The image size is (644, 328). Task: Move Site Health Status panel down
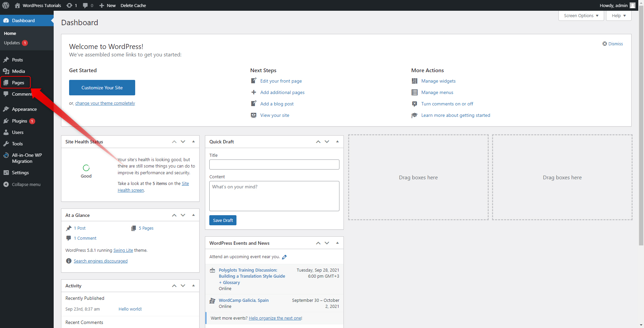click(x=183, y=142)
